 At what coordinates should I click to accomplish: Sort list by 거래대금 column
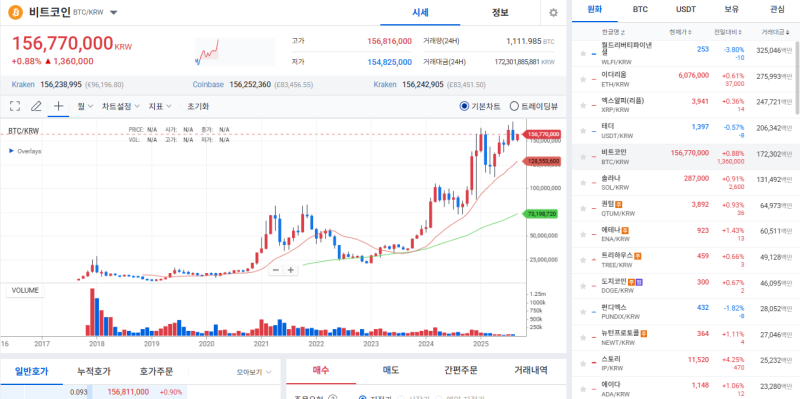click(776, 32)
